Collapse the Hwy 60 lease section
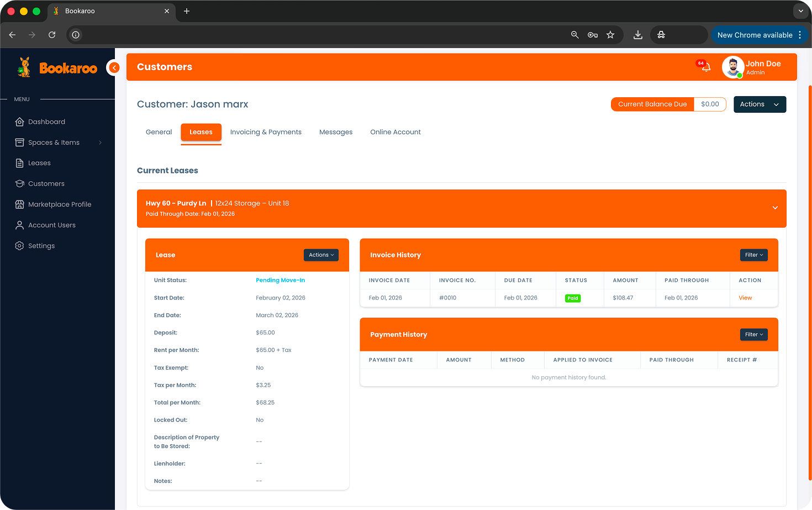Image resolution: width=812 pixels, height=510 pixels. (775, 208)
